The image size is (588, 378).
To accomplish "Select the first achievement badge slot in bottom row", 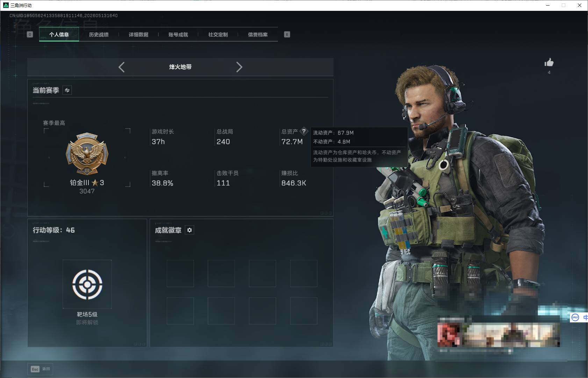I will coord(180,311).
